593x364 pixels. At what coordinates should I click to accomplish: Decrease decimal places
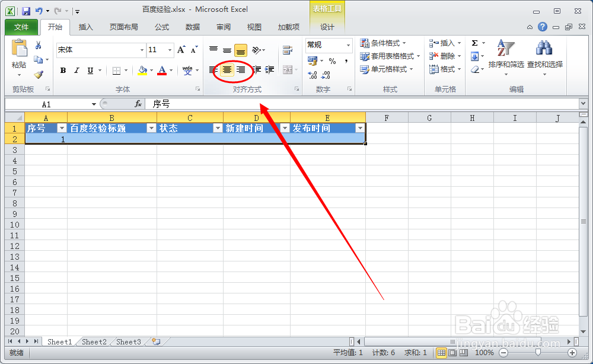(x=326, y=75)
